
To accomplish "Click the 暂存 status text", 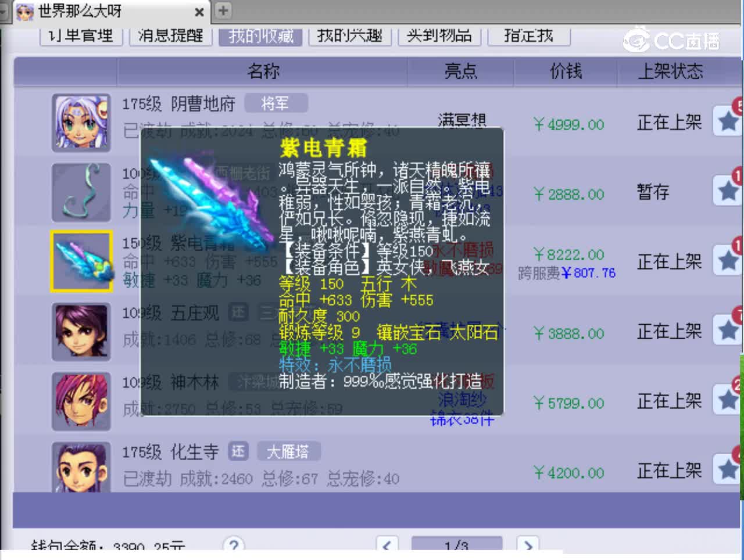I will coord(653,192).
